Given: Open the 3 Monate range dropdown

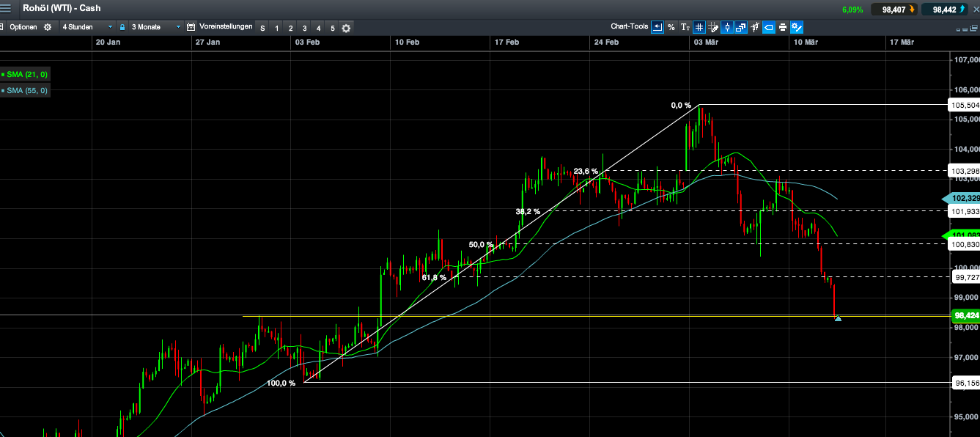Looking at the screenshot, I should click(152, 26).
